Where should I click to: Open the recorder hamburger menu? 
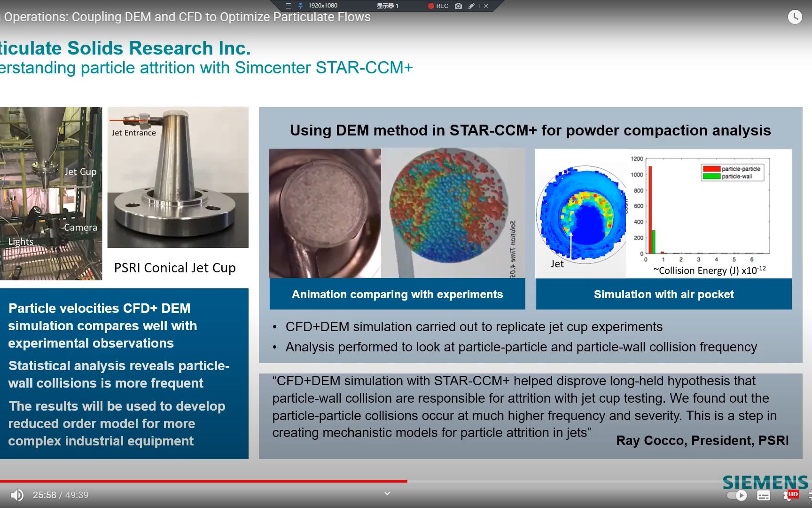tap(288, 6)
